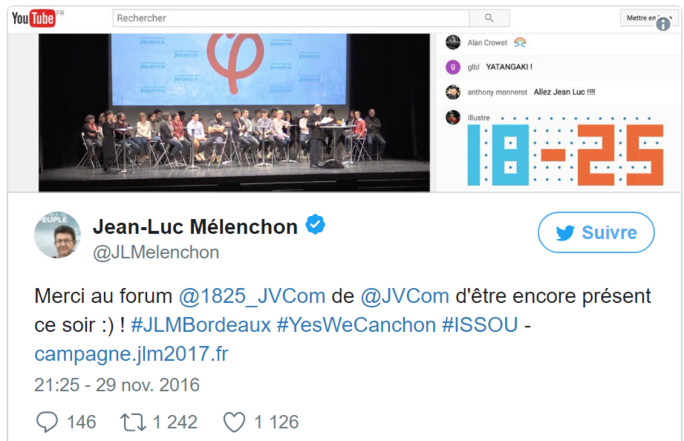
Task: Click the live stream video thumbnail
Action: pos(234,110)
